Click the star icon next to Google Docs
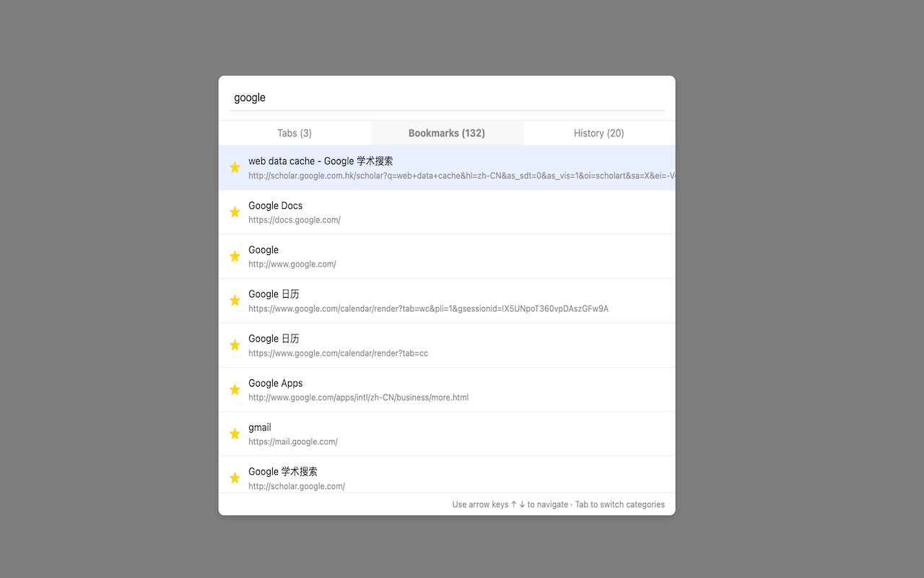Screen dimensions: 924x578 (235, 212)
